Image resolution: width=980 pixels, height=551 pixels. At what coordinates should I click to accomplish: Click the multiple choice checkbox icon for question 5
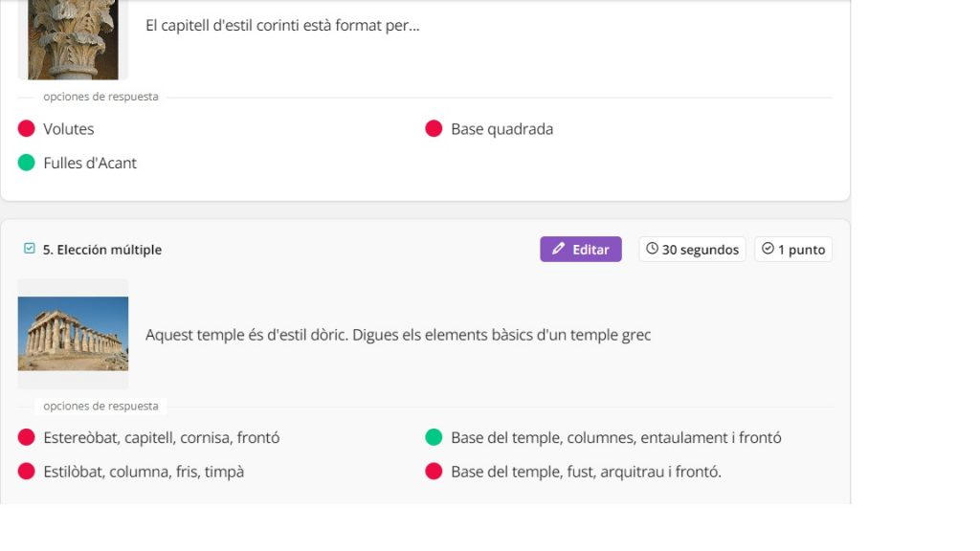pos(30,249)
